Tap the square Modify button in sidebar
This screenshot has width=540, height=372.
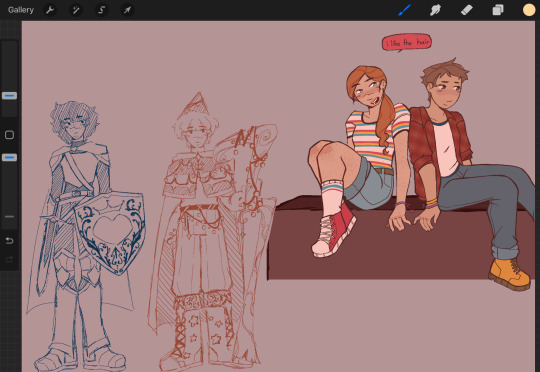9,135
